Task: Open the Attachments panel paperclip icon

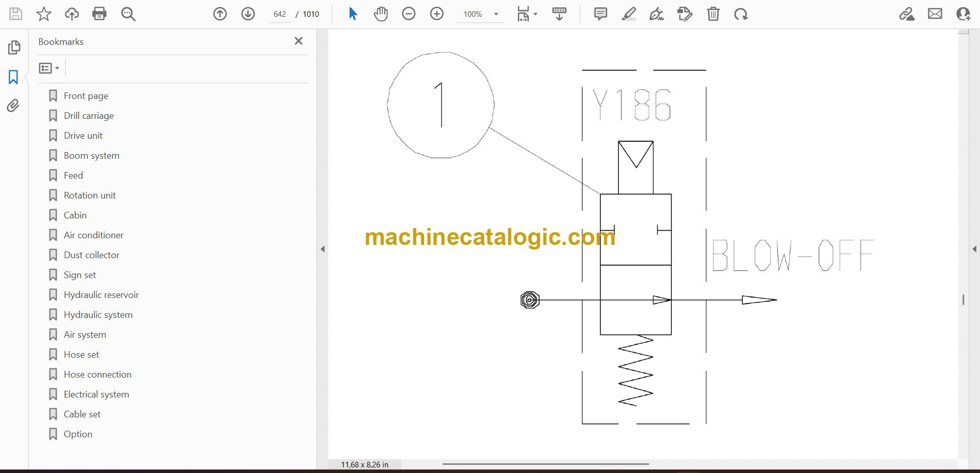Action: pos(13,106)
